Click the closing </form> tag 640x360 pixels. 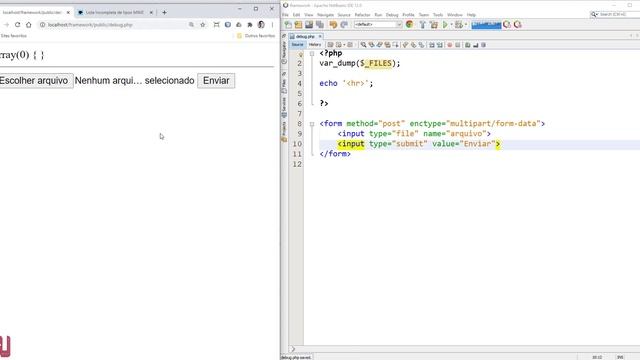pos(335,154)
